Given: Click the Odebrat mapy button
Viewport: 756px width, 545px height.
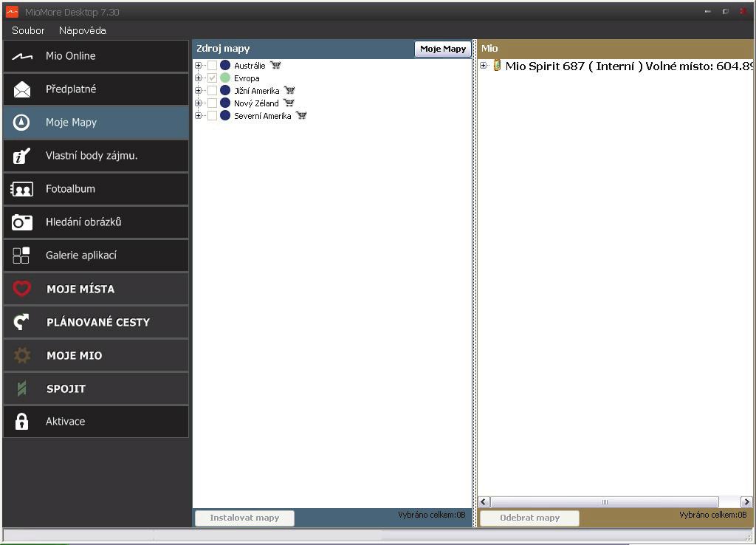Looking at the screenshot, I should pos(530,518).
